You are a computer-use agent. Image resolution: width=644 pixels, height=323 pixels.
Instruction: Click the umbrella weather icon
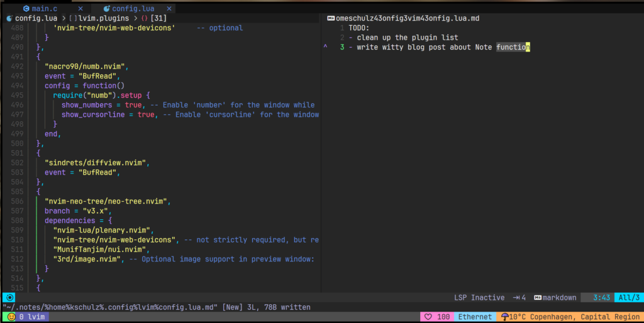(505, 317)
